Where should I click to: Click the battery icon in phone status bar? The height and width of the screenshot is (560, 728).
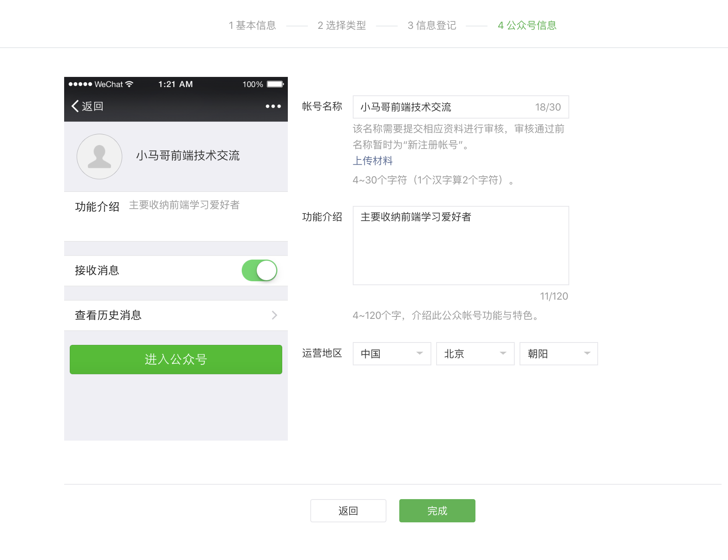[x=275, y=84]
